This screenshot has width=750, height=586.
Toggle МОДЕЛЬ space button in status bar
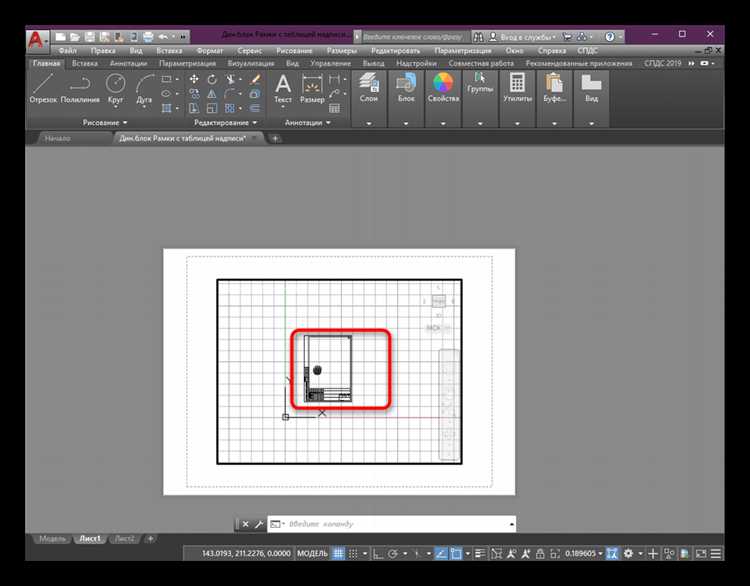click(x=313, y=554)
